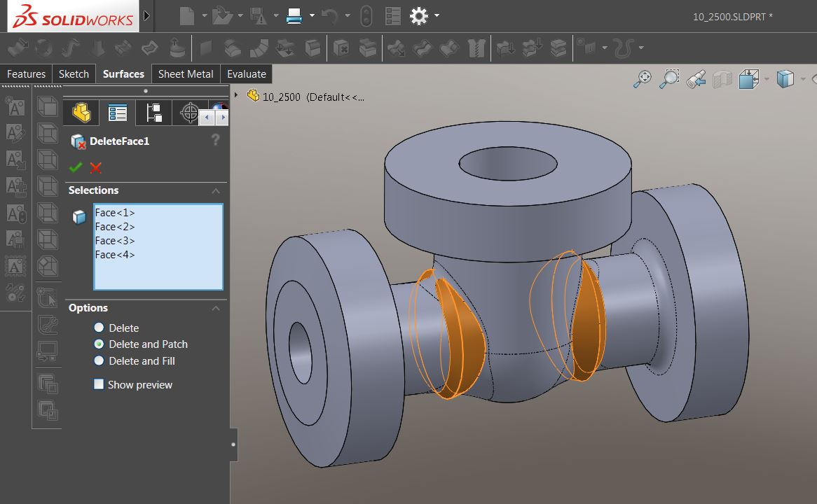Image resolution: width=817 pixels, height=504 pixels.
Task: Expand the 10_2500 flyout design tree
Action: [x=236, y=96]
